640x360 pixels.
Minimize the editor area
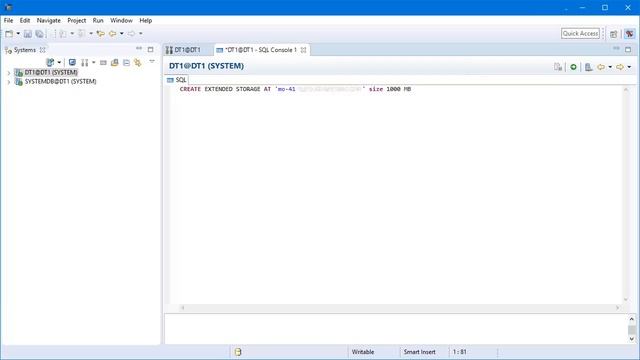tap(616, 49)
